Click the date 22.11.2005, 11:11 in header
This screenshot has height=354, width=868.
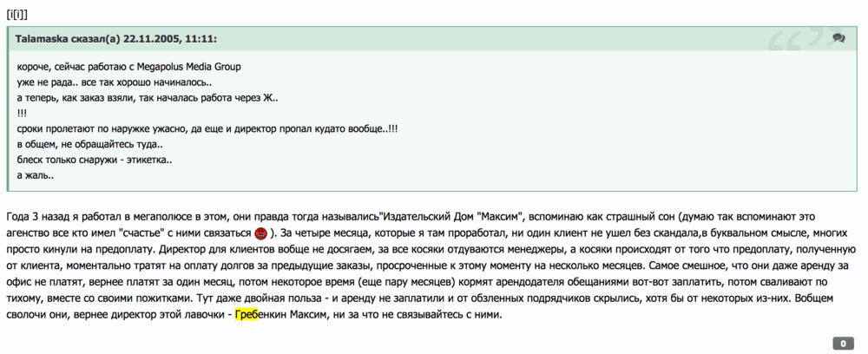pyautogui.click(x=171, y=39)
